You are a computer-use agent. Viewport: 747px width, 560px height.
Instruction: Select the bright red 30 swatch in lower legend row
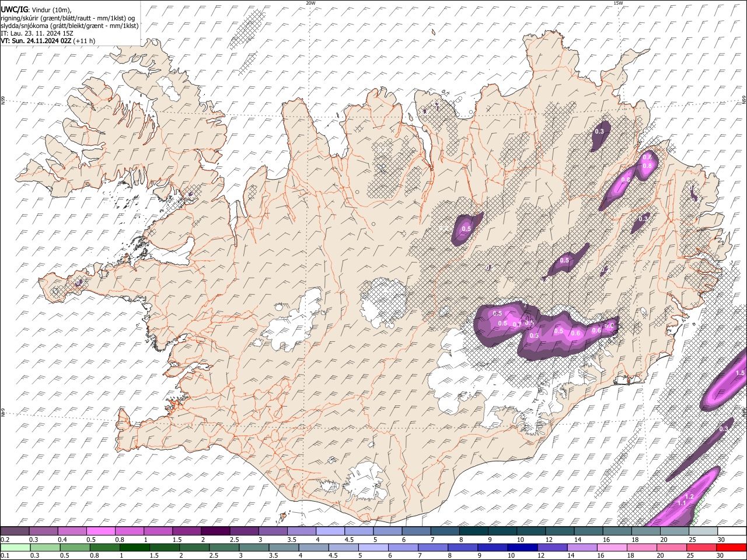coord(731,547)
